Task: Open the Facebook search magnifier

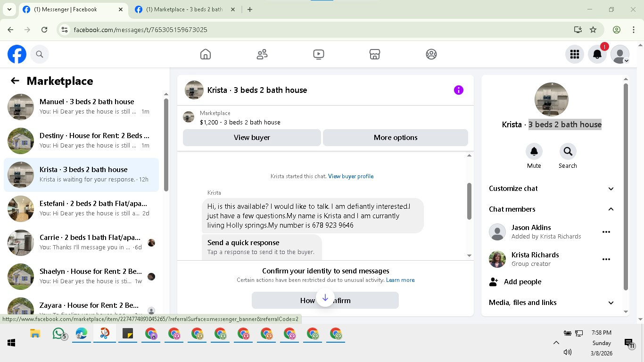Action: pos(40,54)
